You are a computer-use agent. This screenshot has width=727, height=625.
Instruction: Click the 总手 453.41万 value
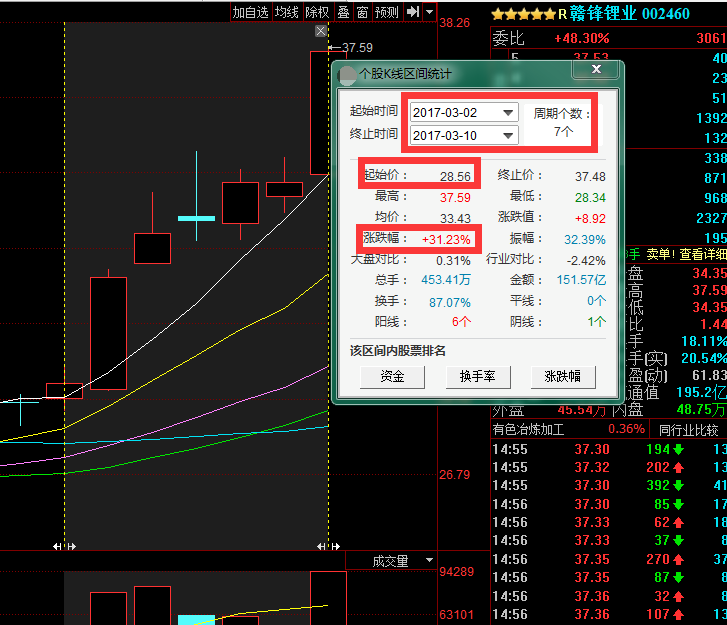[x=446, y=280]
